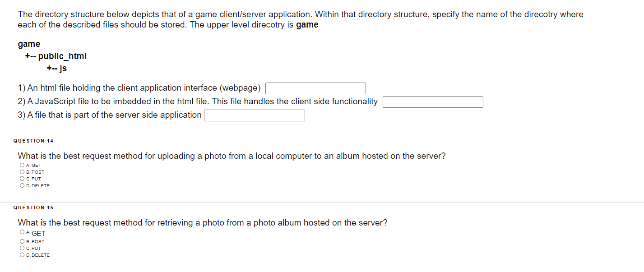Click the uploading photo question text
Image resolution: width=644 pixels, height=272 pixels.
(232, 156)
